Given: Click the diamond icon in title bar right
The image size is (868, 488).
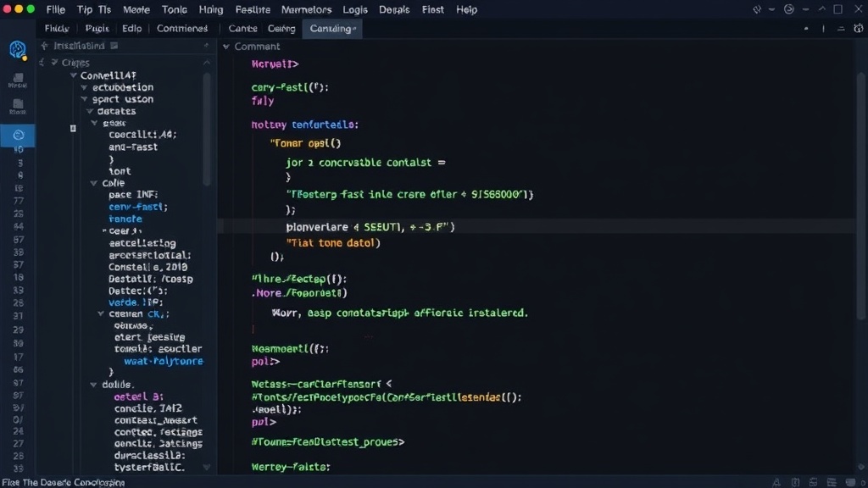Looking at the screenshot, I should (x=757, y=9).
